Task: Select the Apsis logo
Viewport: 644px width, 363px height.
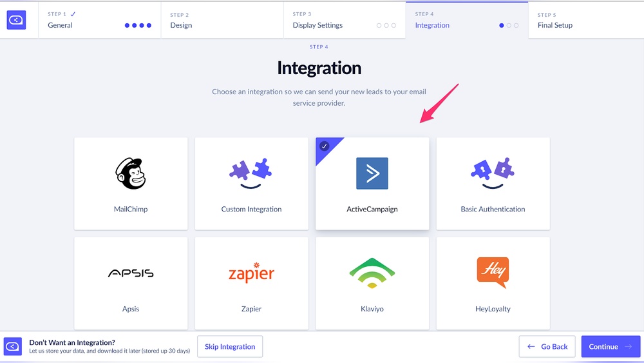Action: point(131,273)
